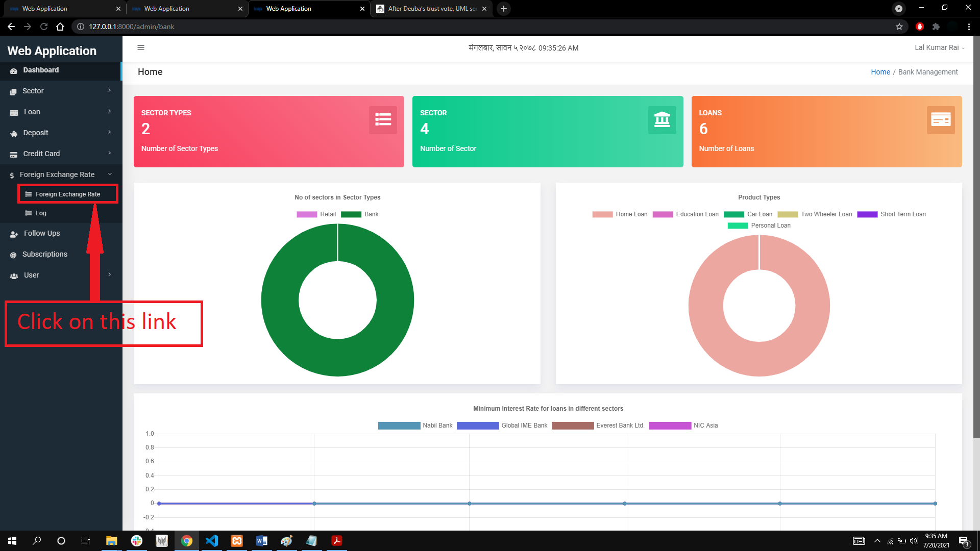Viewport: 980px width, 551px height.
Task: Open the Foreign Exchange Rate submenu link
Action: [x=68, y=194]
